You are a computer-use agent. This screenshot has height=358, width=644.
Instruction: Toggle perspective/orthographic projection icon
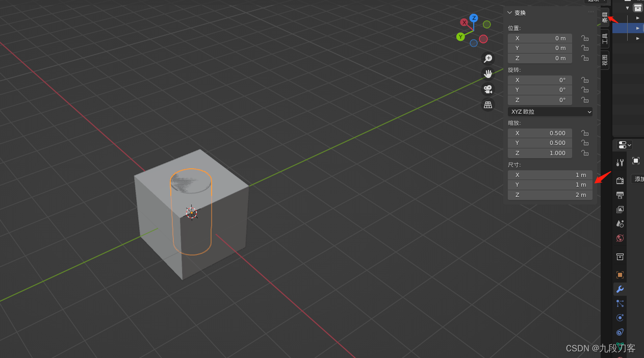pyautogui.click(x=488, y=104)
